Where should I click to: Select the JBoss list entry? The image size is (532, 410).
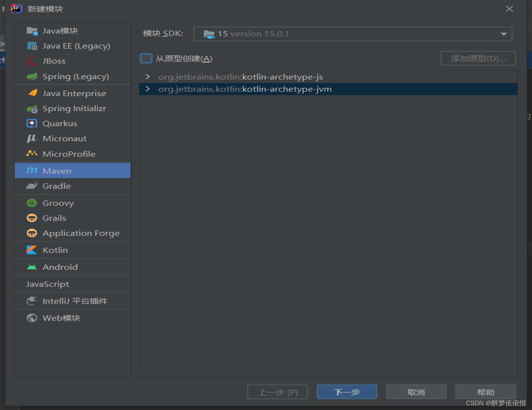point(73,61)
